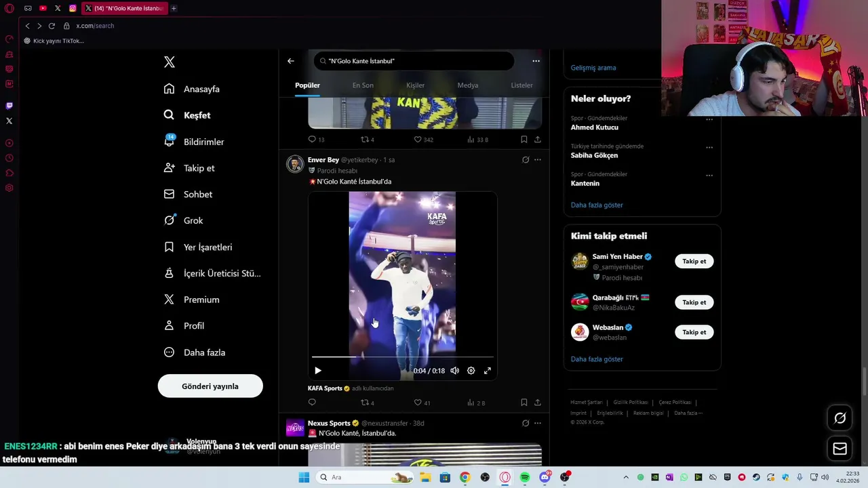
Task: Like the top tweet with 342 likes
Action: (424, 140)
